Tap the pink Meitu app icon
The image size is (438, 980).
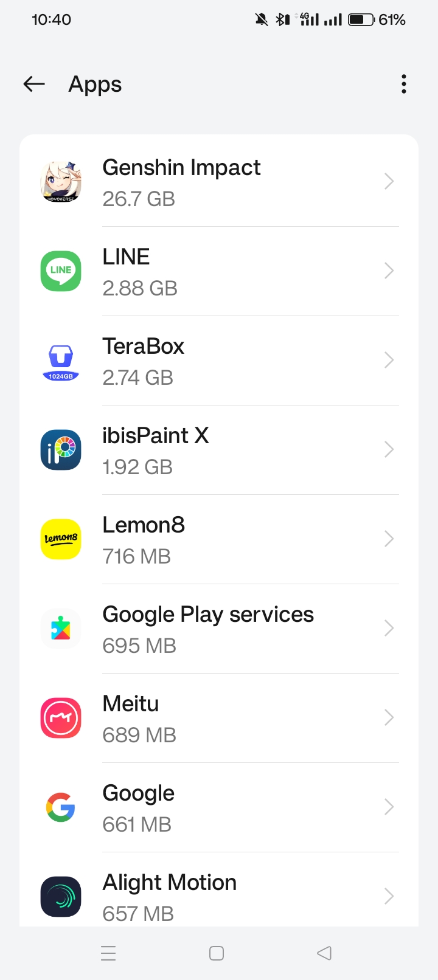click(61, 718)
